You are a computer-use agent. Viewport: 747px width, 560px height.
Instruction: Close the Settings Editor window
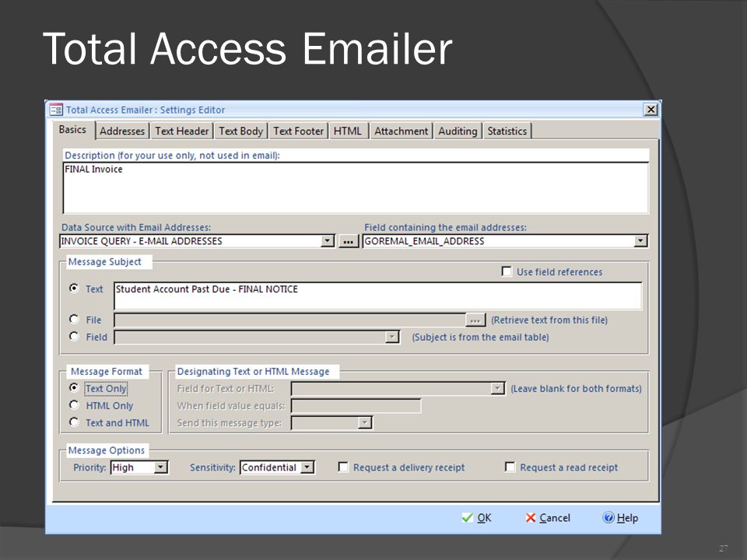[x=651, y=110]
